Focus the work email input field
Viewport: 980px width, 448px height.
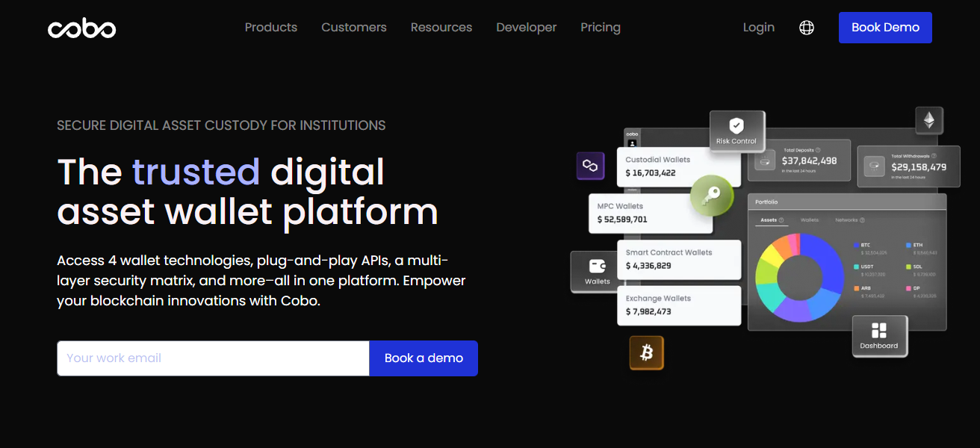pos(213,358)
